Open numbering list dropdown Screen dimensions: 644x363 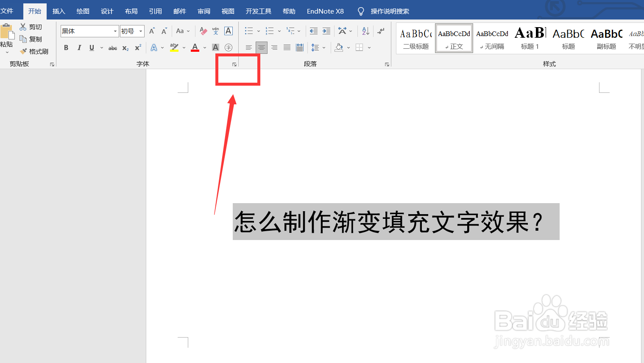point(279,31)
